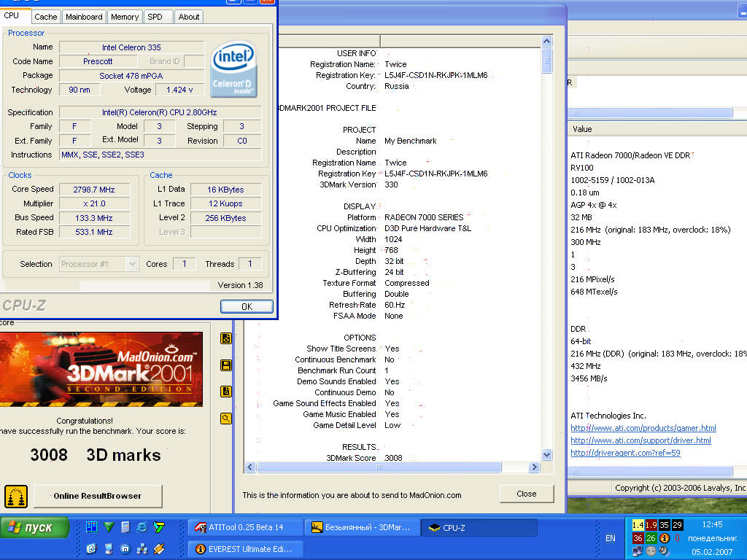Click the 3DMark info scroll down arrow
The width and height of the screenshot is (747, 560).
pos(547,455)
